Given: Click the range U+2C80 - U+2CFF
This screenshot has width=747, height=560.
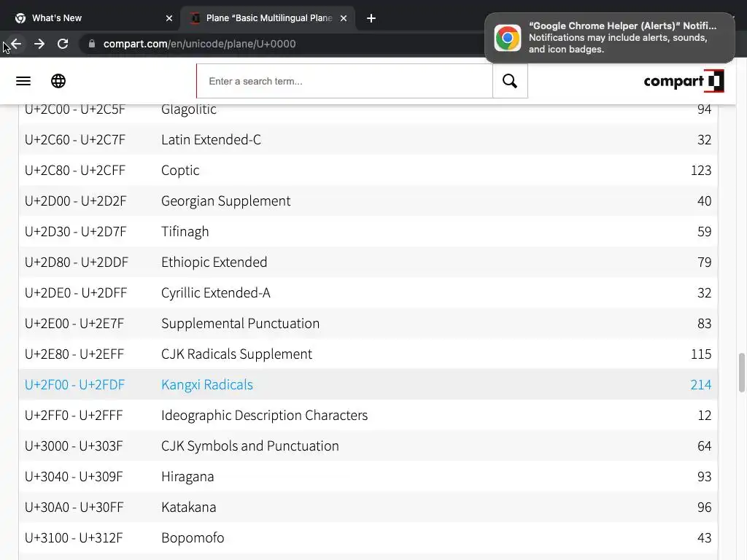Looking at the screenshot, I should [75, 171].
